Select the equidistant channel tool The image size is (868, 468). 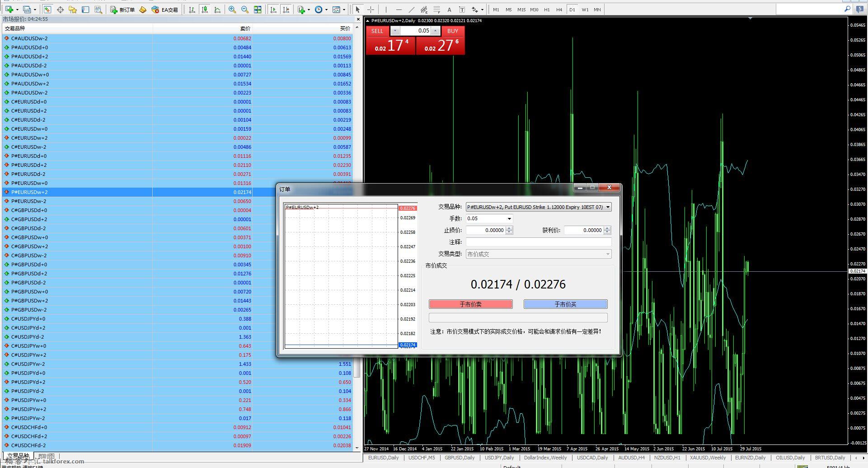[424, 9]
